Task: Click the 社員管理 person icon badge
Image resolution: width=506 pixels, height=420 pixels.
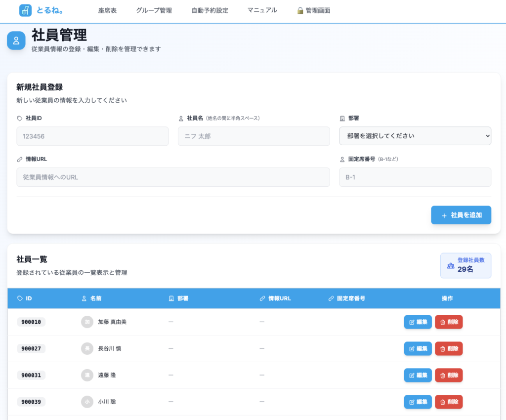Action: 16,41
